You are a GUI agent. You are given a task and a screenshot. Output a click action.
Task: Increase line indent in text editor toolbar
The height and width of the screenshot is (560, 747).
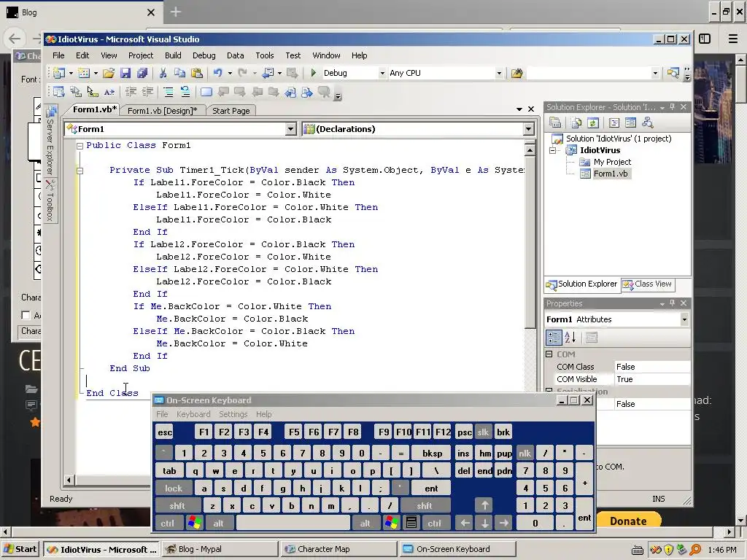click(147, 92)
